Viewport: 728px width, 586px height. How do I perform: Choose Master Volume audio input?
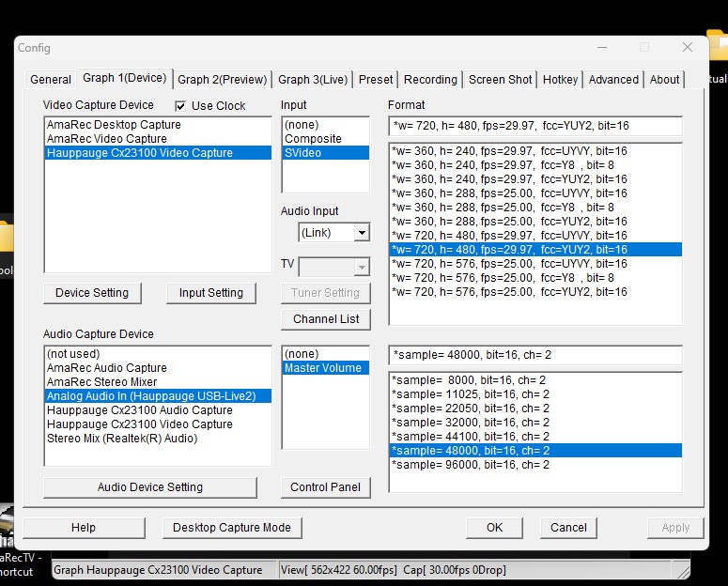(x=325, y=368)
